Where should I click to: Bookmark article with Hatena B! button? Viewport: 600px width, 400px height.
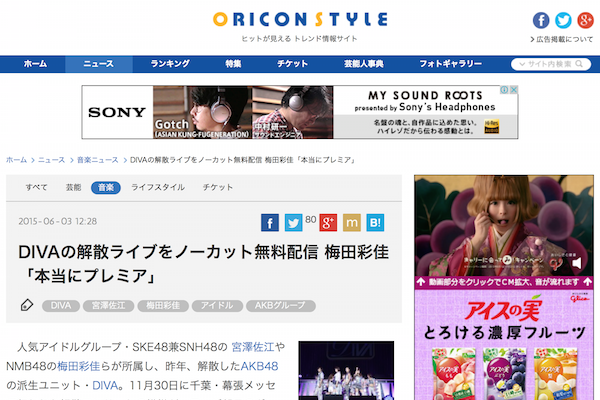click(x=375, y=222)
